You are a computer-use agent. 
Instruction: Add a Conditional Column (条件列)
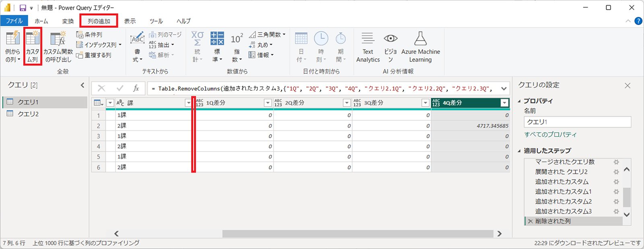pyautogui.click(x=89, y=35)
